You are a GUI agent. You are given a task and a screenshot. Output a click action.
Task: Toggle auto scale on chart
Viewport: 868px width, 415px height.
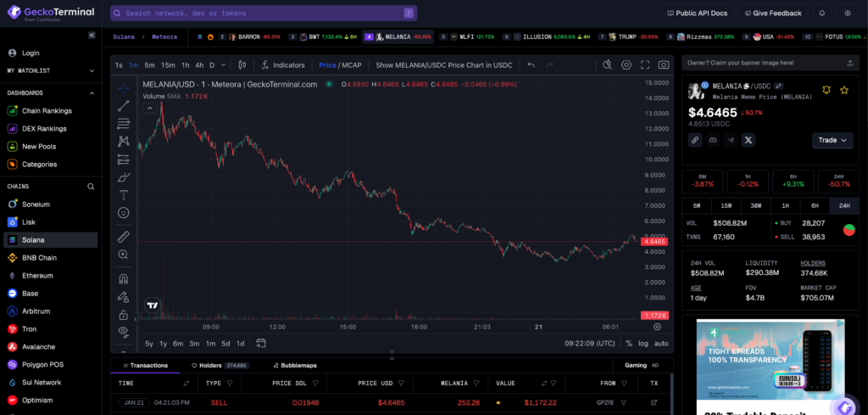pos(661,344)
